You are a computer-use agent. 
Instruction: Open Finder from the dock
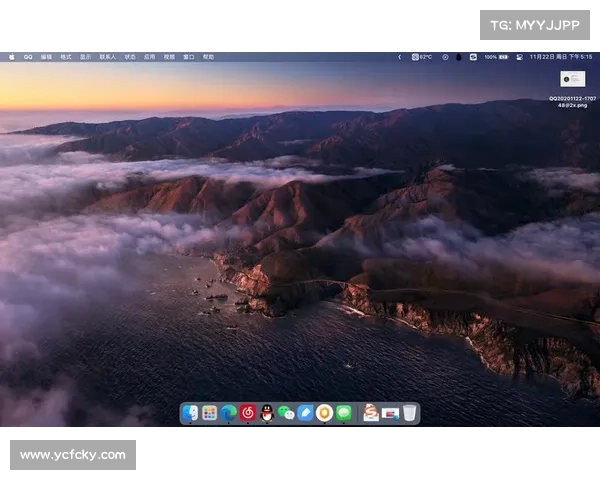coord(191,413)
